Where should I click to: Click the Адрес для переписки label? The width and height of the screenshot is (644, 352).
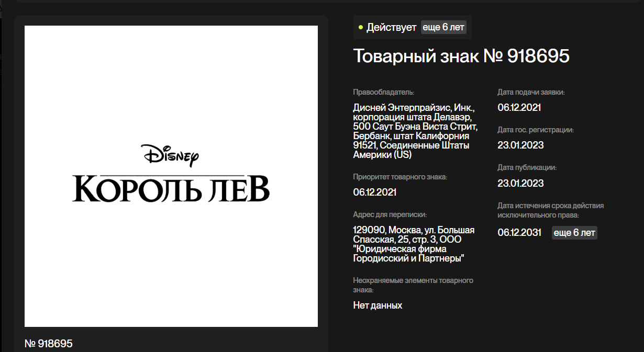(390, 214)
